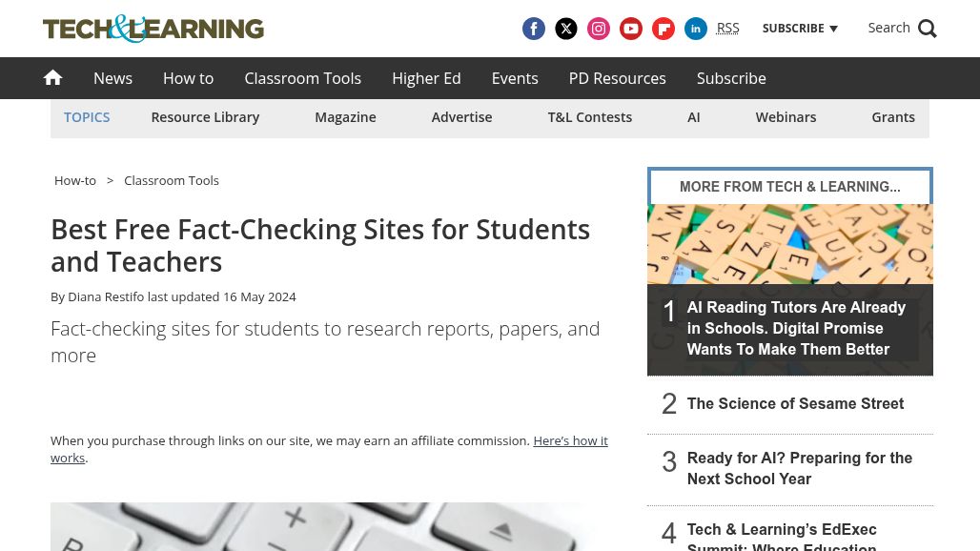The height and width of the screenshot is (551, 980).
Task: Open the X (Twitter) social icon
Action: pyautogui.click(x=566, y=29)
